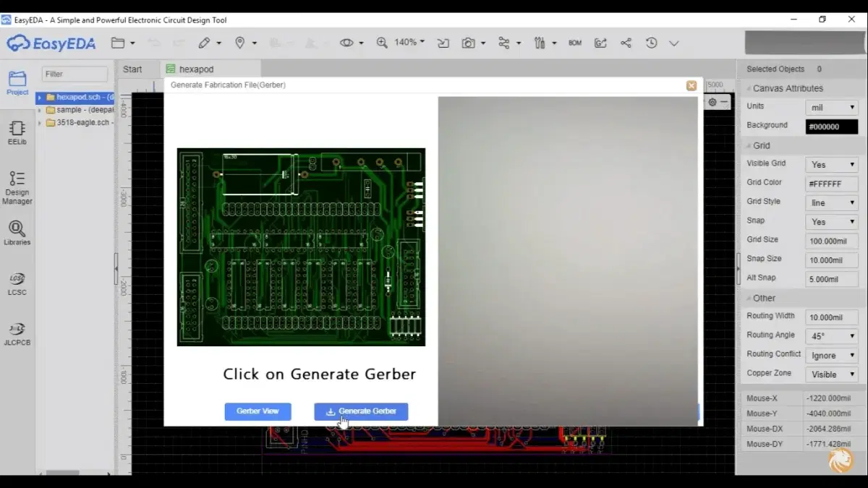Open the Libraries search panel
Image resolution: width=868 pixels, height=488 pixels.
point(17,233)
